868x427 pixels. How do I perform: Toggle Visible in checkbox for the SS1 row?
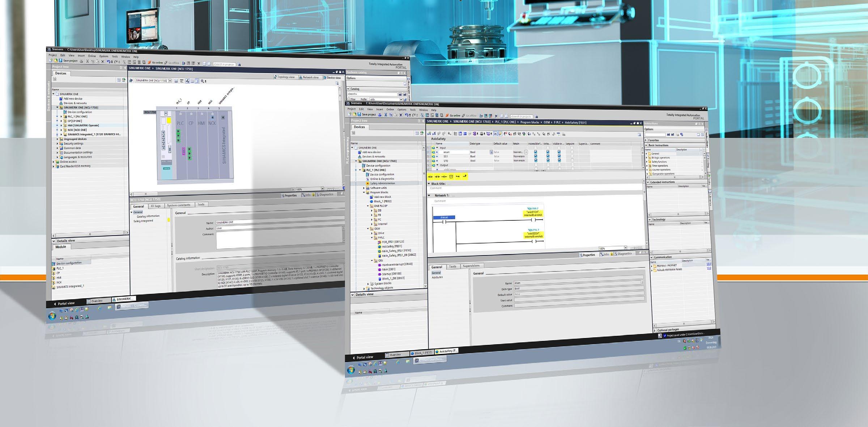click(x=559, y=156)
